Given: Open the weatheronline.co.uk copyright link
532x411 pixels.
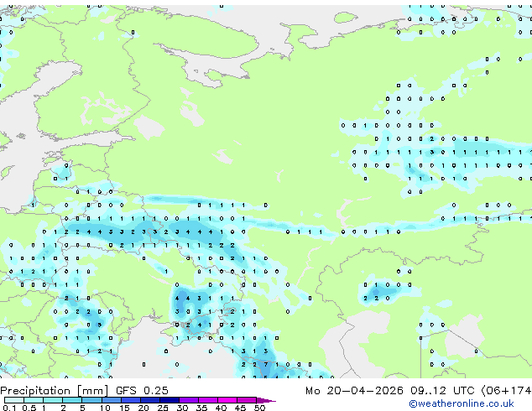Looking at the screenshot, I should (x=462, y=403).
